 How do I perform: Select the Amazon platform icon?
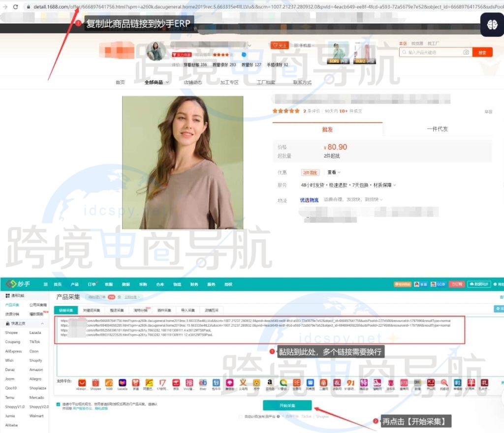(270, 382)
